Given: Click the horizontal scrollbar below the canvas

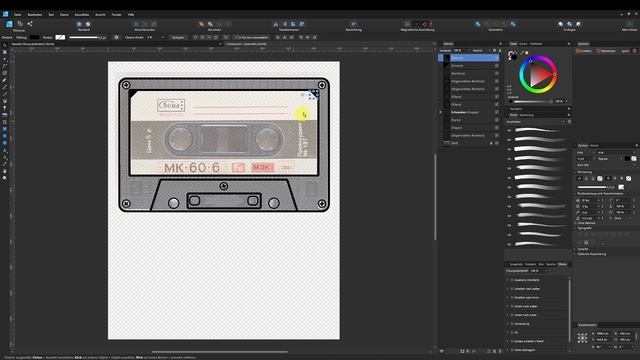Looking at the screenshot, I should click(x=220, y=351).
